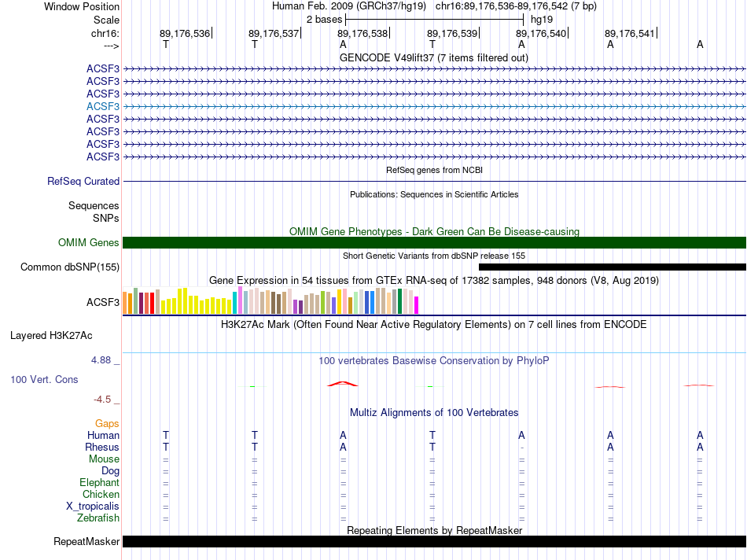Click position label 89,176,538
The image size is (747, 560).
(x=362, y=33)
